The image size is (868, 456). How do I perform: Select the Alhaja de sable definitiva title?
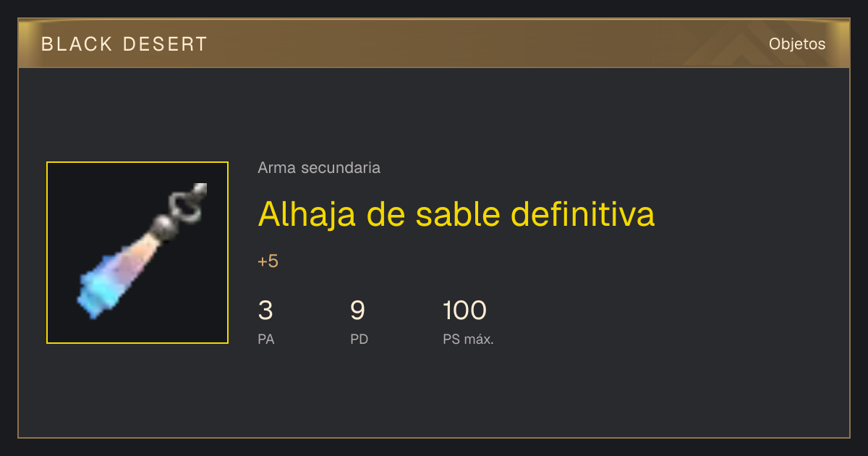pos(456,214)
